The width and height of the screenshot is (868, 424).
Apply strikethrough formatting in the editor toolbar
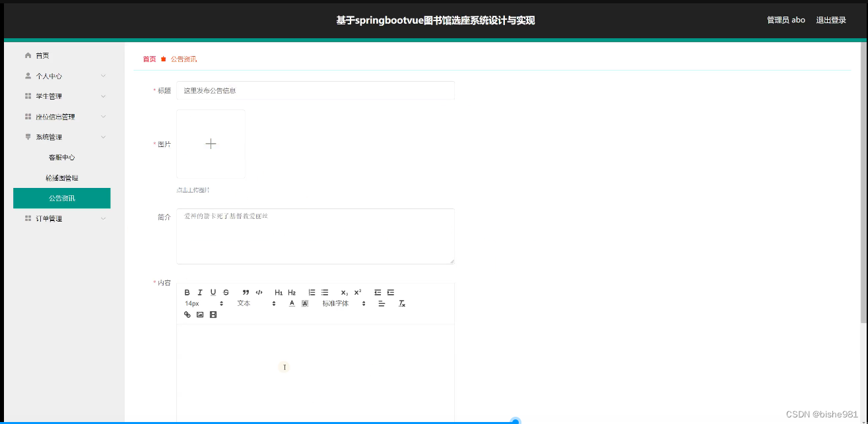[226, 292]
